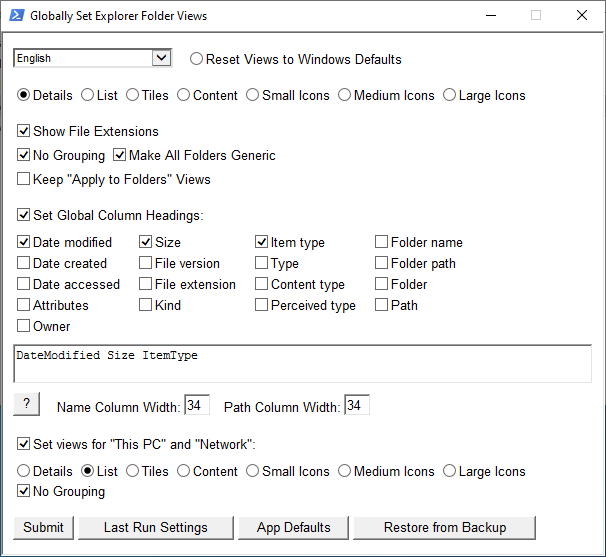Click the Name Column Width field

click(x=197, y=406)
